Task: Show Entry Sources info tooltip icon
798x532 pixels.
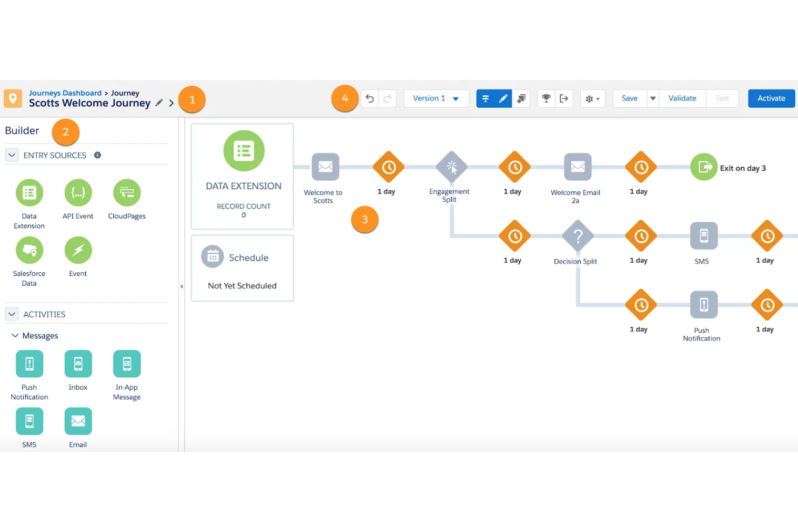Action: click(x=98, y=155)
